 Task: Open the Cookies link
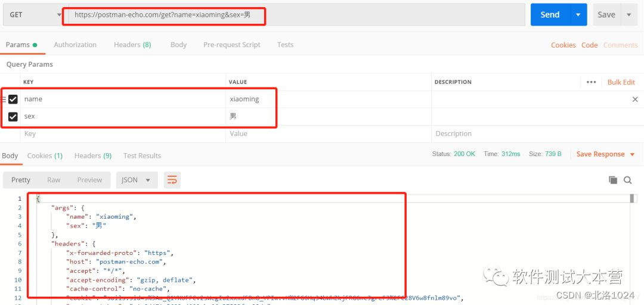563,45
